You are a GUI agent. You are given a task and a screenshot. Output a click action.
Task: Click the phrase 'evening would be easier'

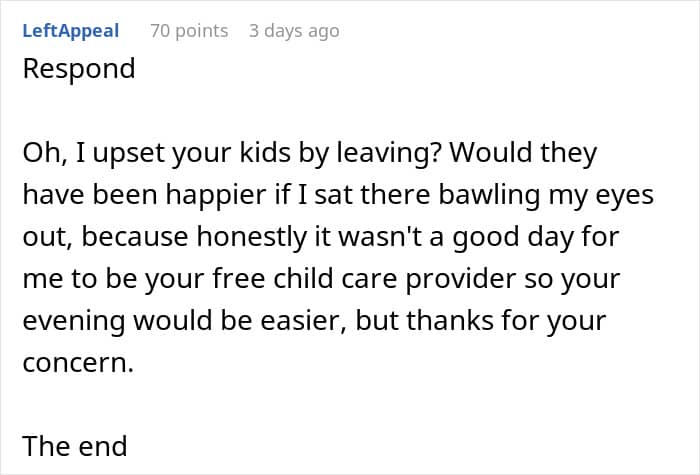pos(184,321)
